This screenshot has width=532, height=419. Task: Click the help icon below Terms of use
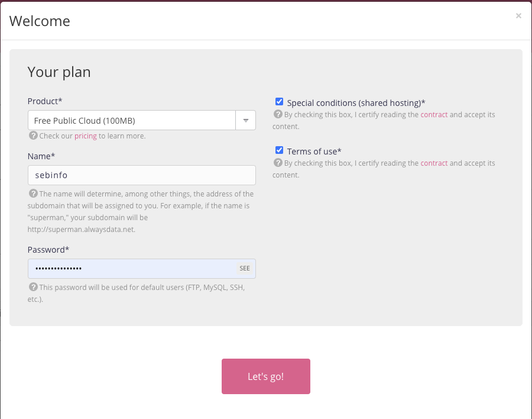pos(278,163)
